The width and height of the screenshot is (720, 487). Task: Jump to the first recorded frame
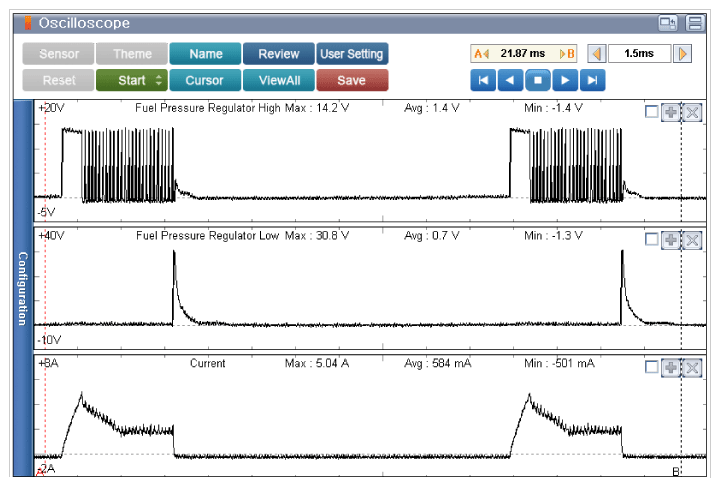pyautogui.click(x=483, y=80)
